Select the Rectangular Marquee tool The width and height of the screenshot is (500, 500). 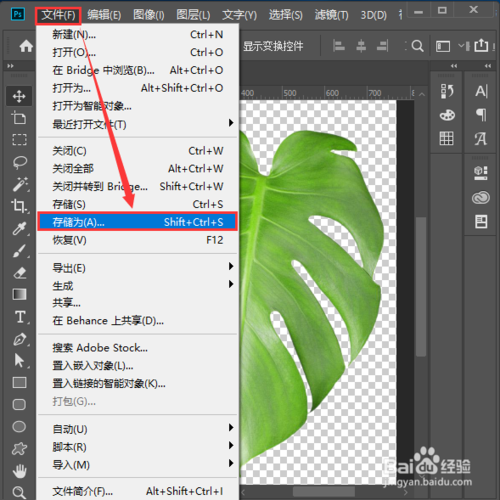[x=19, y=140]
